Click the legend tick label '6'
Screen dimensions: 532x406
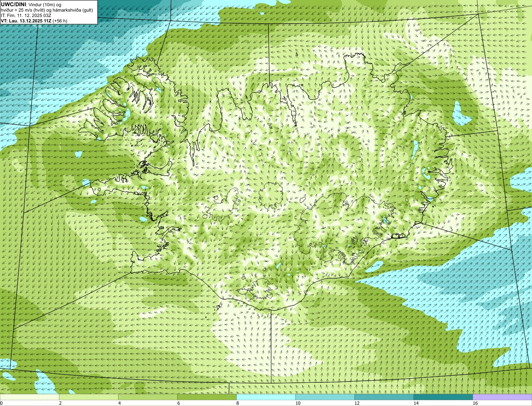[179, 403]
